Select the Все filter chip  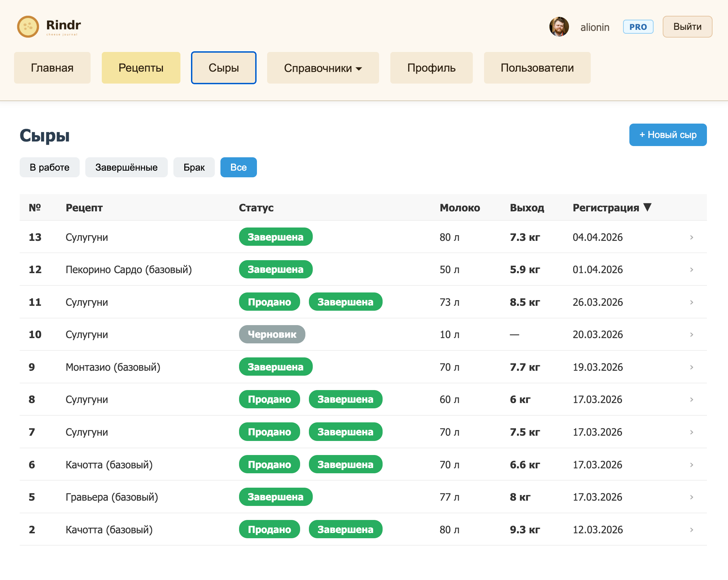coord(238,167)
